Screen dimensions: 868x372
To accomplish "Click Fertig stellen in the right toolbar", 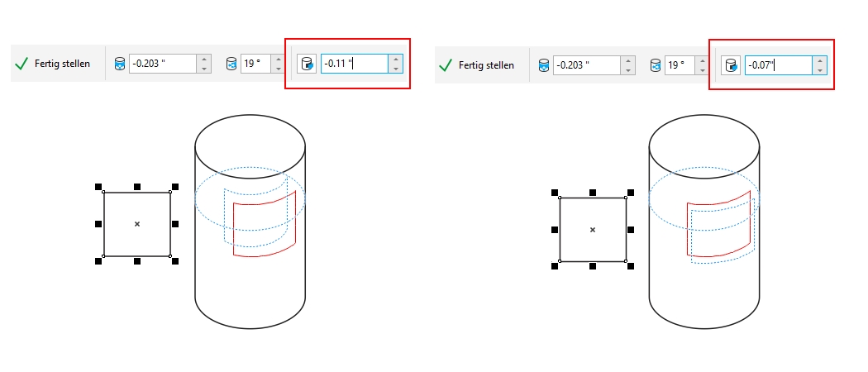I will 479,65.
